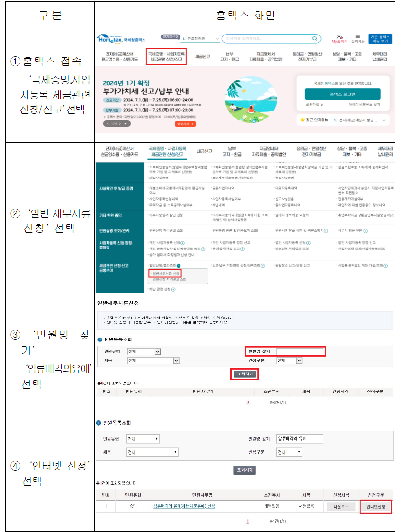This screenshot has width=395, height=532.
Task: Open 지급명세서 자료제출·공익법인 menu in step ②
Action: pyautogui.click(x=269, y=152)
